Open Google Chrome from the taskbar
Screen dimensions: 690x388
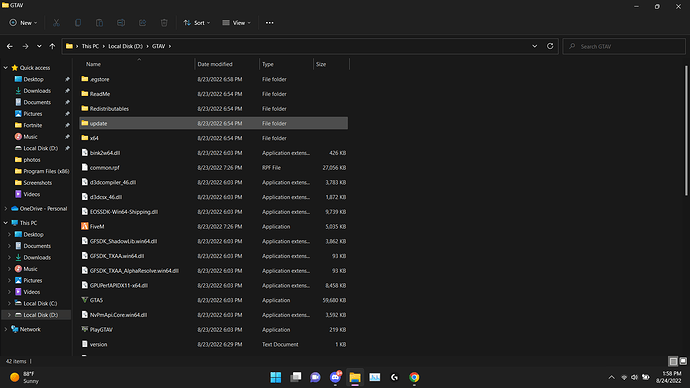coord(414,377)
